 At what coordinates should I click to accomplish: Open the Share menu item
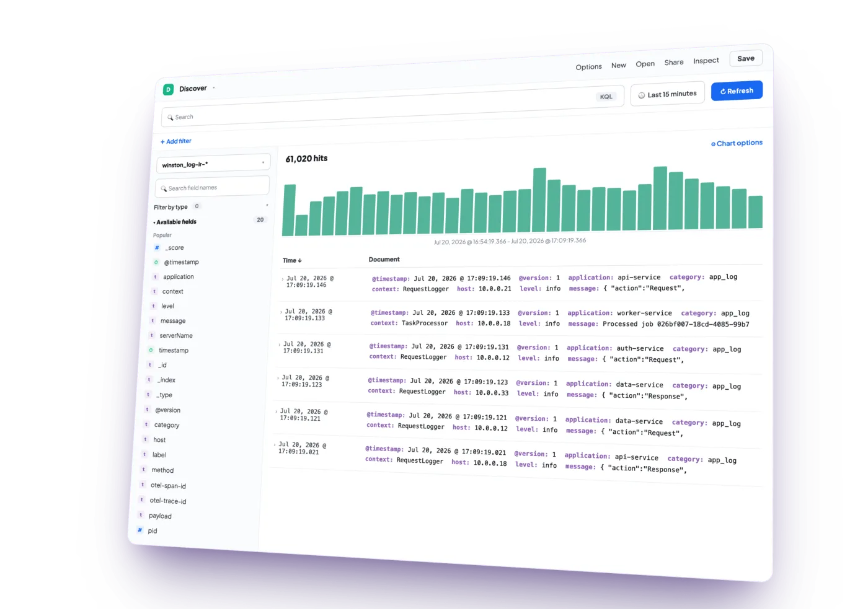673,63
